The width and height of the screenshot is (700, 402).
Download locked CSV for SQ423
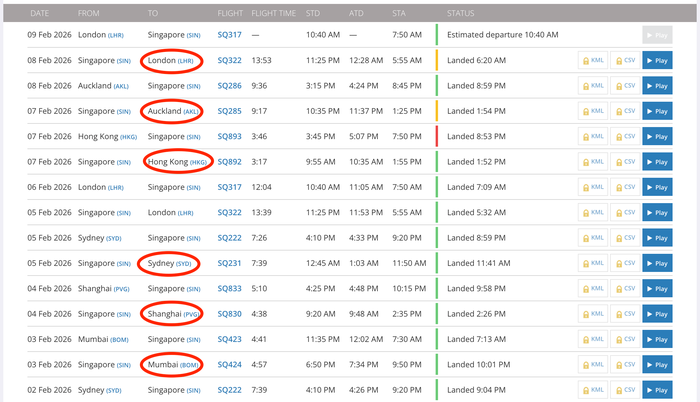625,339
